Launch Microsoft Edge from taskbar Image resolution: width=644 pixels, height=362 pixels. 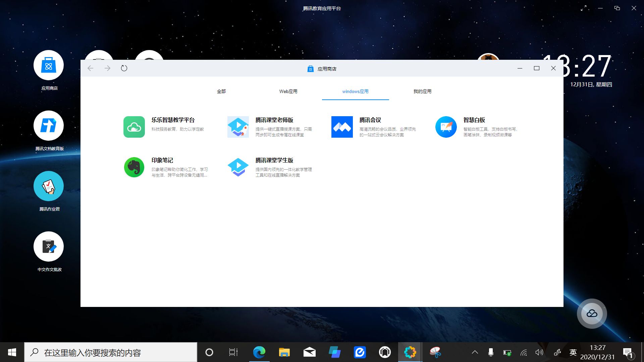(259, 352)
